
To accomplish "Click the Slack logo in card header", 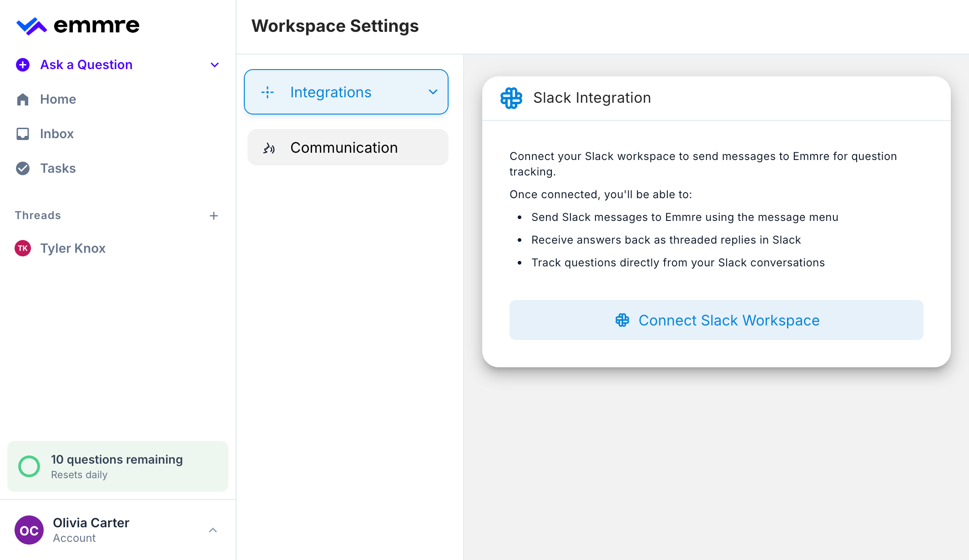I will pos(511,98).
